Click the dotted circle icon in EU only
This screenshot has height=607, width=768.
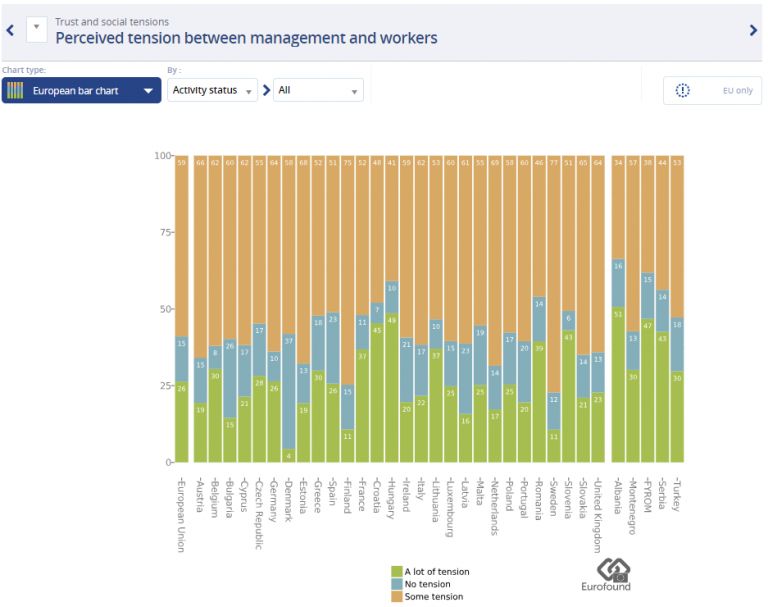click(x=683, y=90)
